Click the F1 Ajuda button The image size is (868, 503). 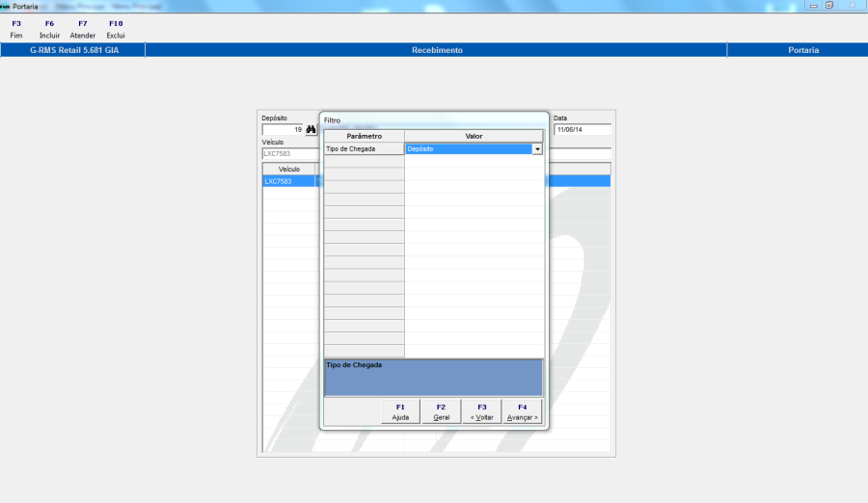coord(400,411)
